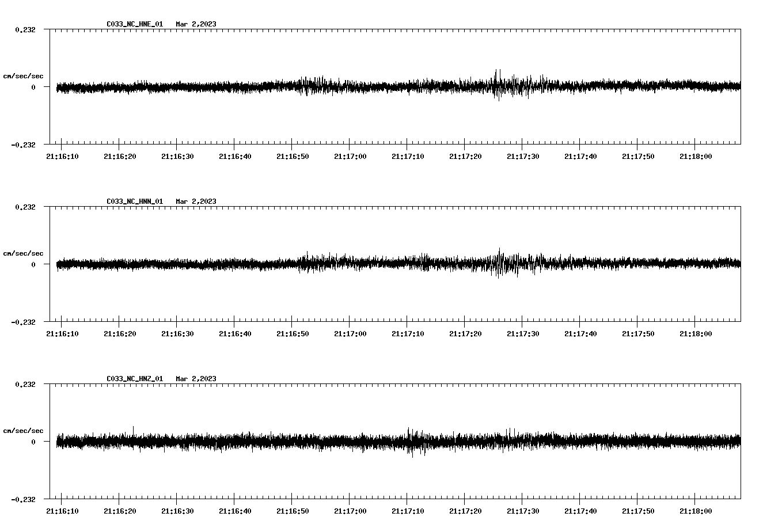Select the 21:18:00 tick label on HNN plot
The height and width of the screenshot is (532, 782).
tap(697, 333)
